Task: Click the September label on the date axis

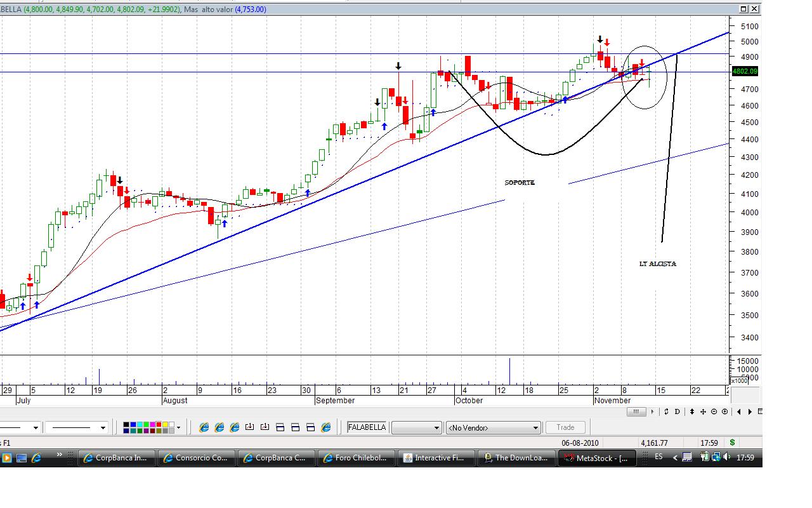Action: (335, 401)
